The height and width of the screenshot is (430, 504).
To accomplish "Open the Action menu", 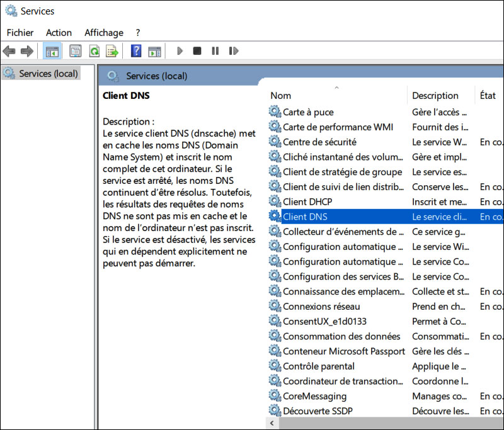I will tap(59, 33).
